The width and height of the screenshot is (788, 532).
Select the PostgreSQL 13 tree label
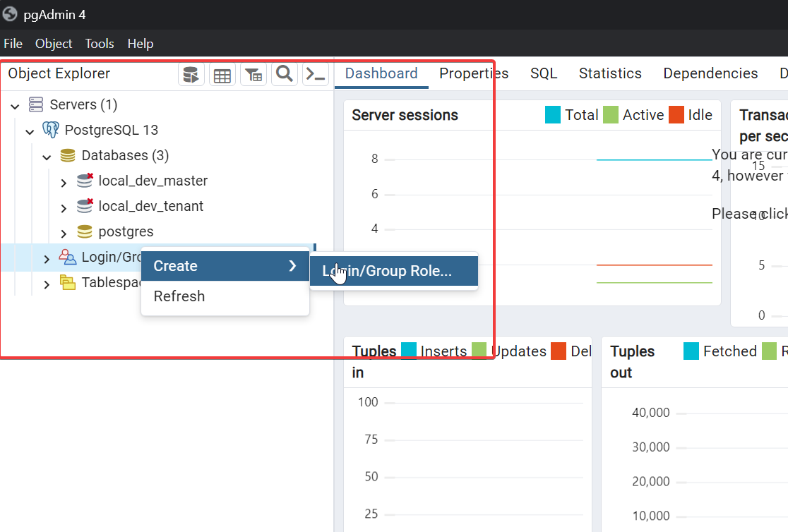point(112,130)
